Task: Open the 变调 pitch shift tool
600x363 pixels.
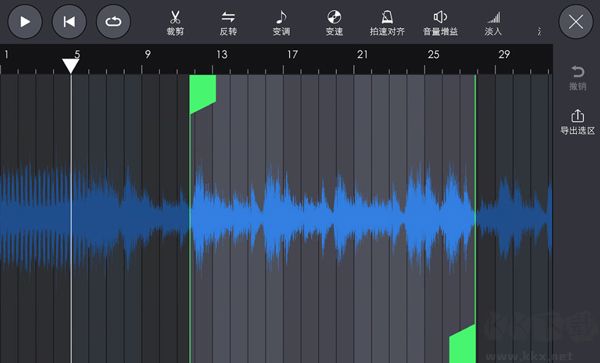Action: tap(281, 23)
